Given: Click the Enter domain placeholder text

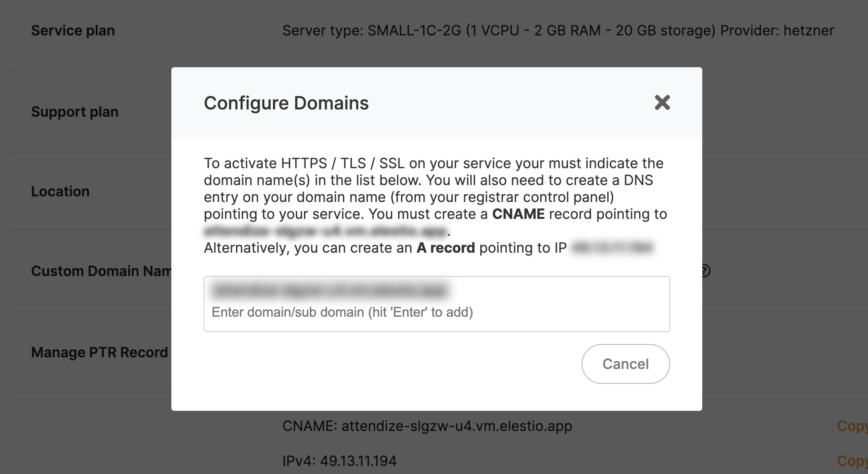Looking at the screenshot, I should pyautogui.click(x=343, y=311).
